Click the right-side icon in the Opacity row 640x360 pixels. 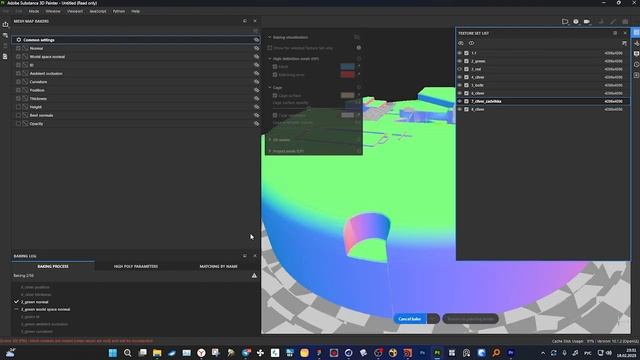[256, 124]
